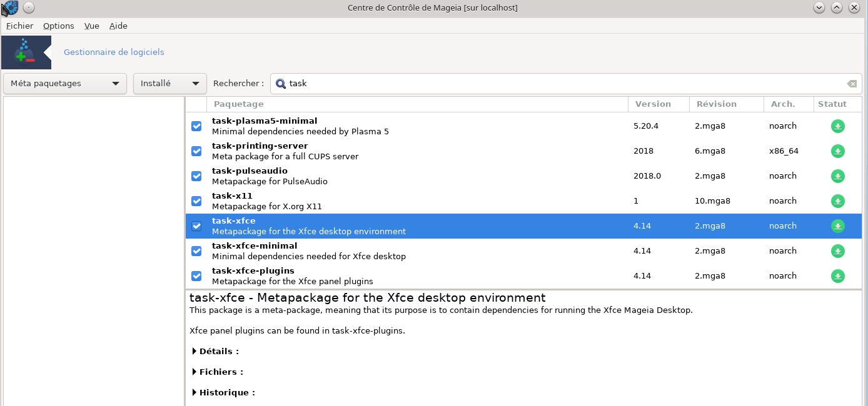Click 'Minimal dependencies needed by Plasma 5' text
Screen dimensions: 868x406
pyautogui.click(x=300, y=132)
